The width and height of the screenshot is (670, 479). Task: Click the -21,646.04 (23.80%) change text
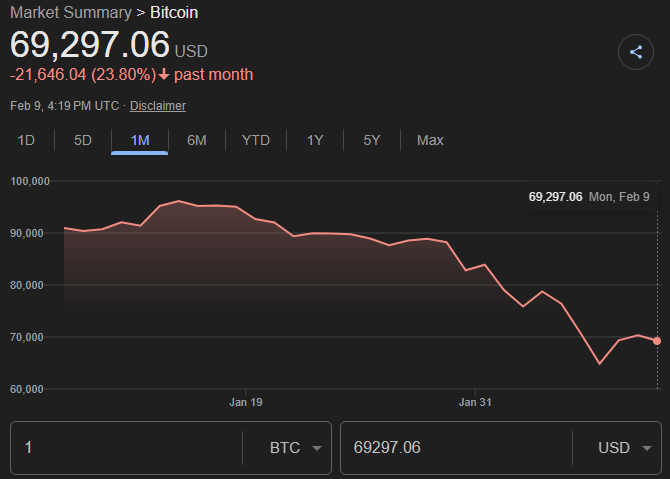pyautogui.click(x=83, y=75)
